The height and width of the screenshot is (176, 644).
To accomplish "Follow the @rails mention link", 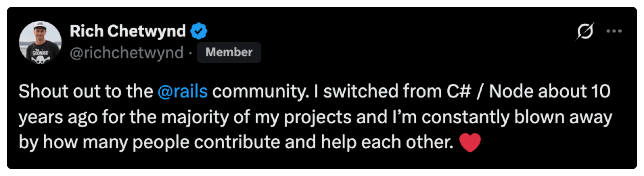I will point(183,92).
